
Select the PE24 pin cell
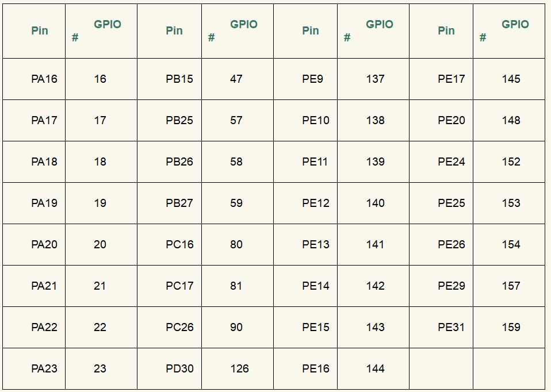[451, 162]
